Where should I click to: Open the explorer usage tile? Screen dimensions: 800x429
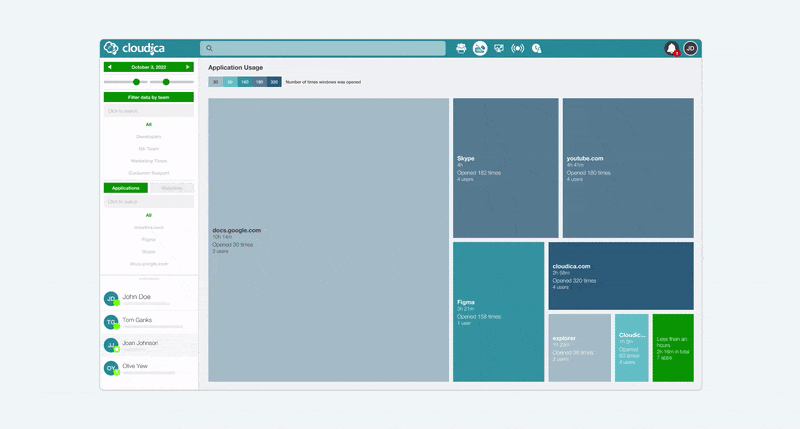pos(580,347)
